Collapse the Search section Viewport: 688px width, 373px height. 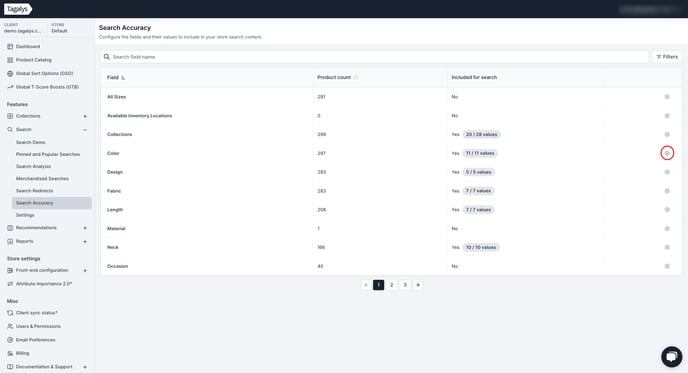85,130
